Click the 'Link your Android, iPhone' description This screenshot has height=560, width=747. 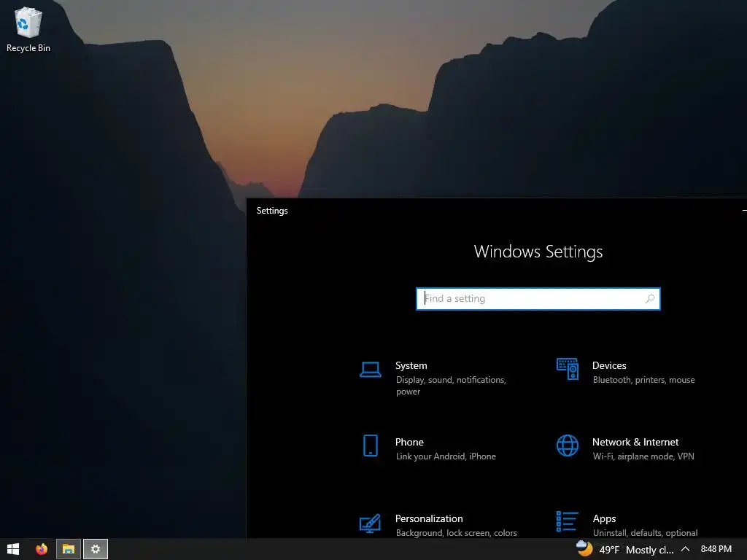click(446, 456)
